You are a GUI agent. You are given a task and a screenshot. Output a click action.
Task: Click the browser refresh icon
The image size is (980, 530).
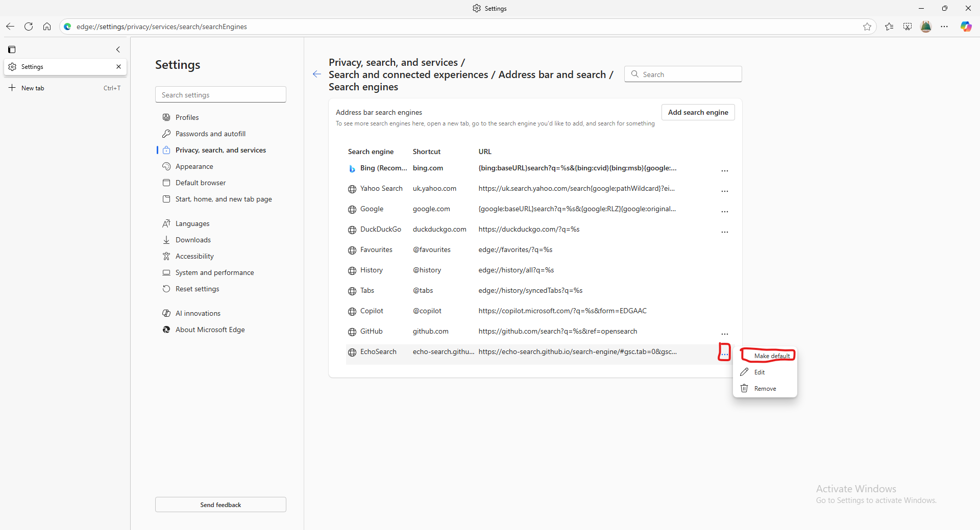29,27
